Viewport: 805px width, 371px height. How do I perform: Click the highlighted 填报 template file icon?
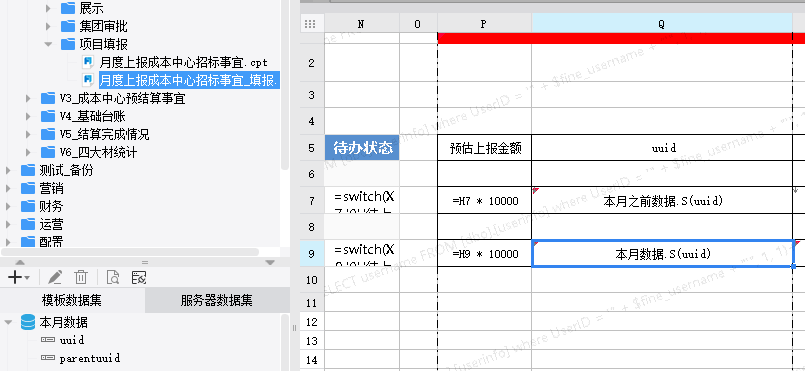point(88,80)
